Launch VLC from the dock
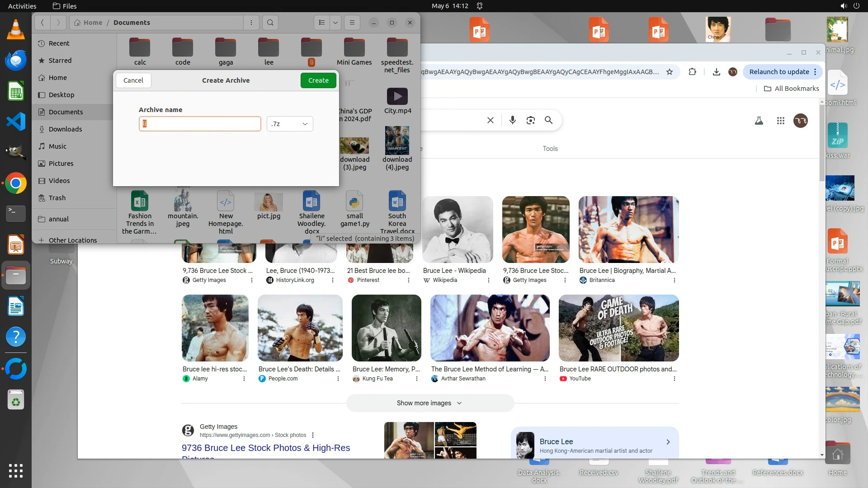 pyautogui.click(x=16, y=30)
